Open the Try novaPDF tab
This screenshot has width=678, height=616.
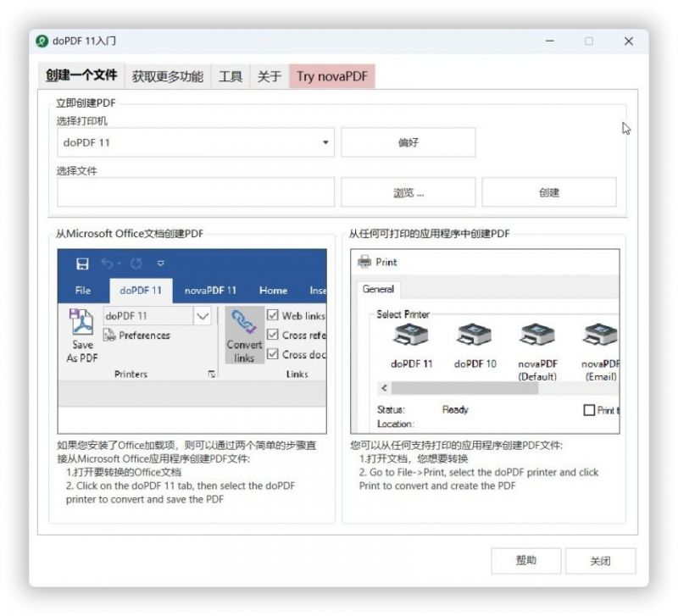pos(331,76)
